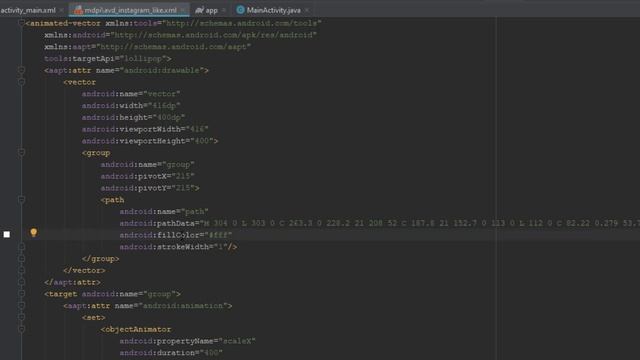The width and height of the screenshot is (640, 360).
Task: Click the propertyName scaleX attribute
Action: 188,341
